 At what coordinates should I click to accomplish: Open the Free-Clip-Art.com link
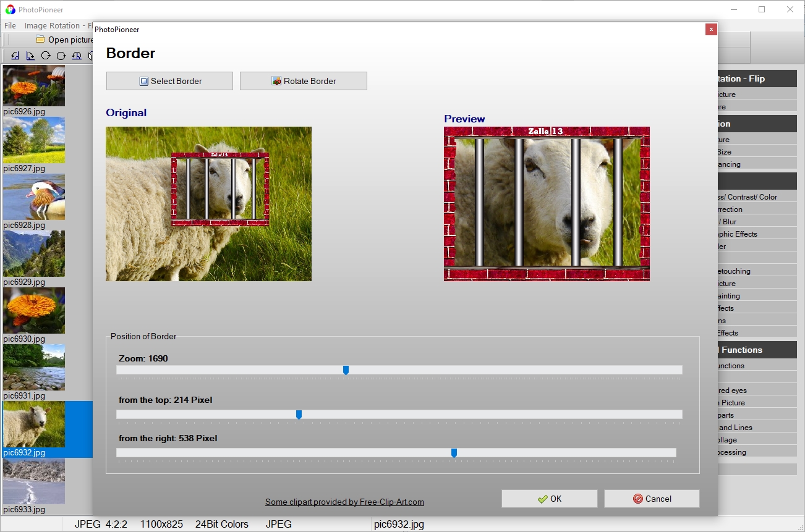344,502
